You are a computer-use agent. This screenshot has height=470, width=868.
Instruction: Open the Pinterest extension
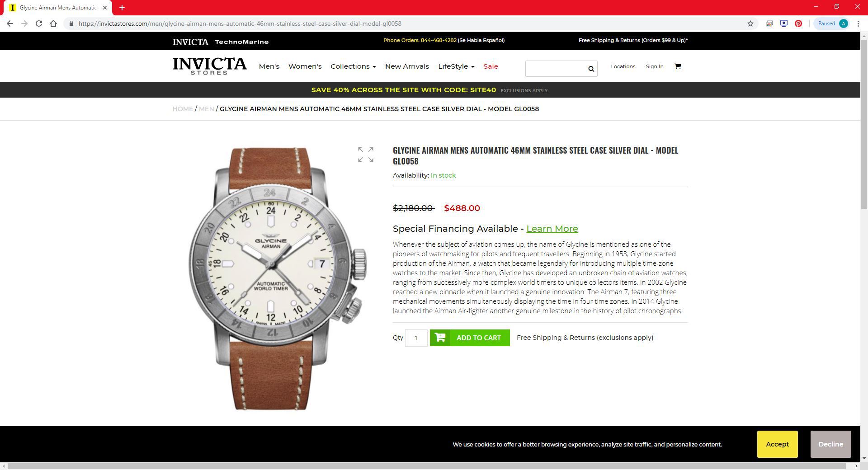798,23
